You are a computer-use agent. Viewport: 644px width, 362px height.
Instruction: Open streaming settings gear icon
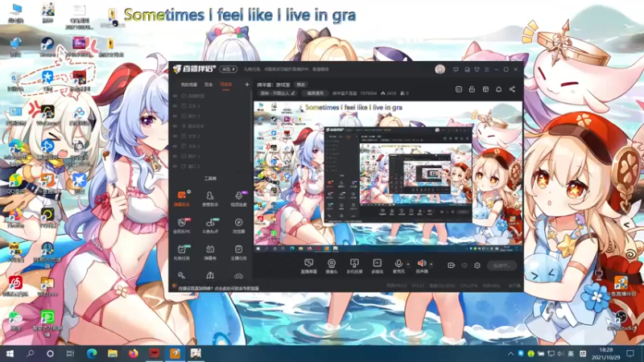coord(477,265)
